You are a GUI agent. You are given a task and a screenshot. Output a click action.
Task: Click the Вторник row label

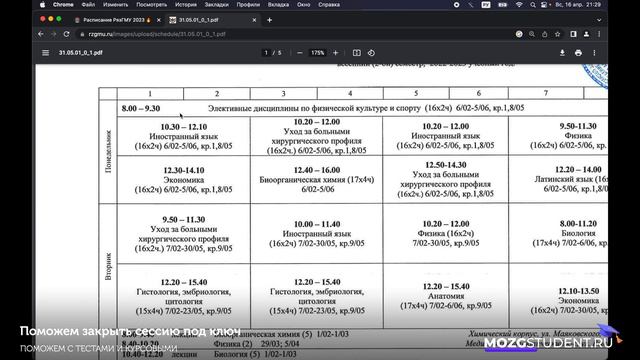coord(108,266)
